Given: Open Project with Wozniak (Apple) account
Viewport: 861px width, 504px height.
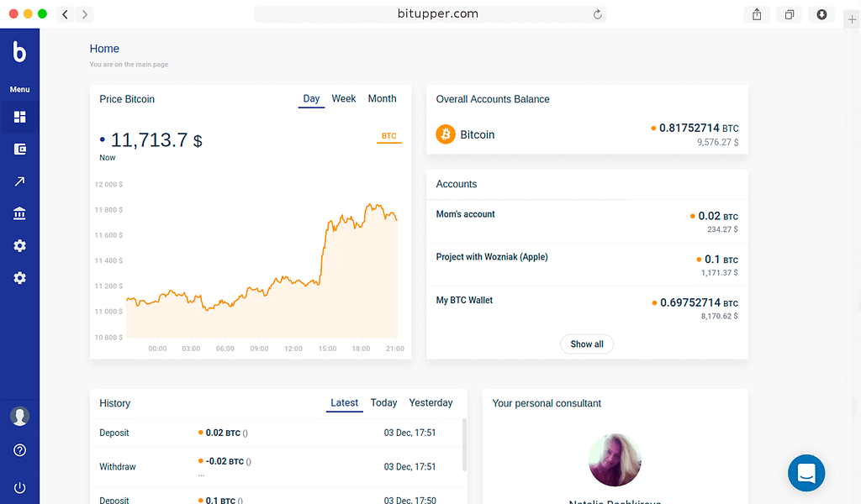Looking at the screenshot, I should pos(587,265).
